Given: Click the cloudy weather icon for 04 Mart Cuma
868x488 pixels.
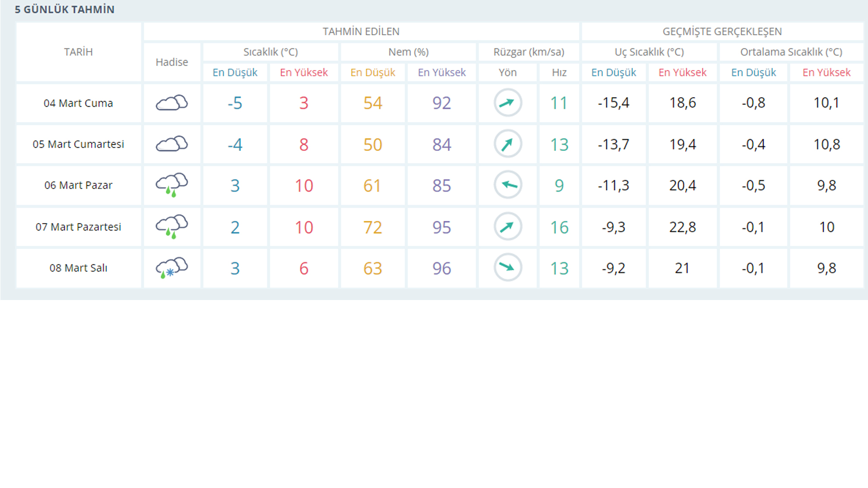Looking at the screenshot, I should 172,103.
